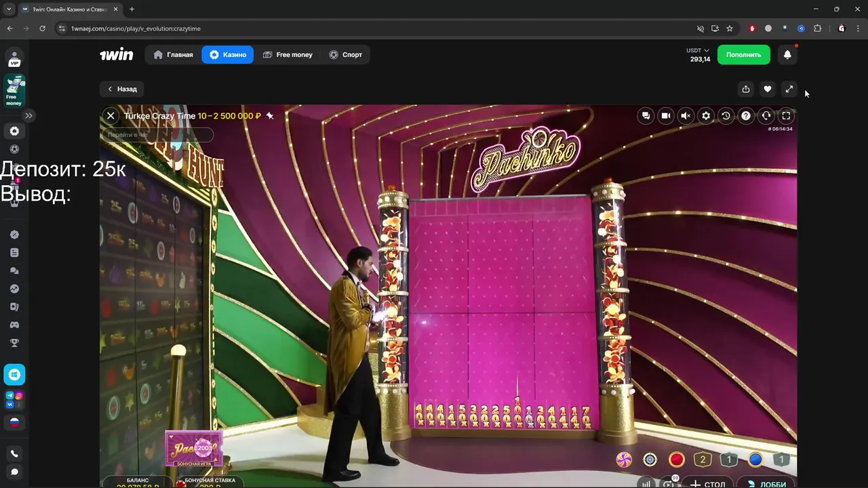
Task: Open the Instagram link in the sidebar
Action: [19, 396]
